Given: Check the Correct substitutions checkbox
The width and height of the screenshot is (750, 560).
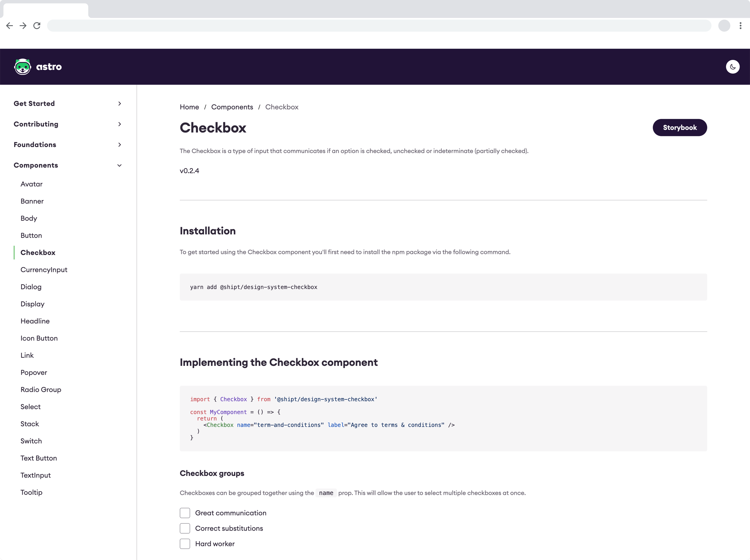Looking at the screenshot, I should (x=185, y=528).
